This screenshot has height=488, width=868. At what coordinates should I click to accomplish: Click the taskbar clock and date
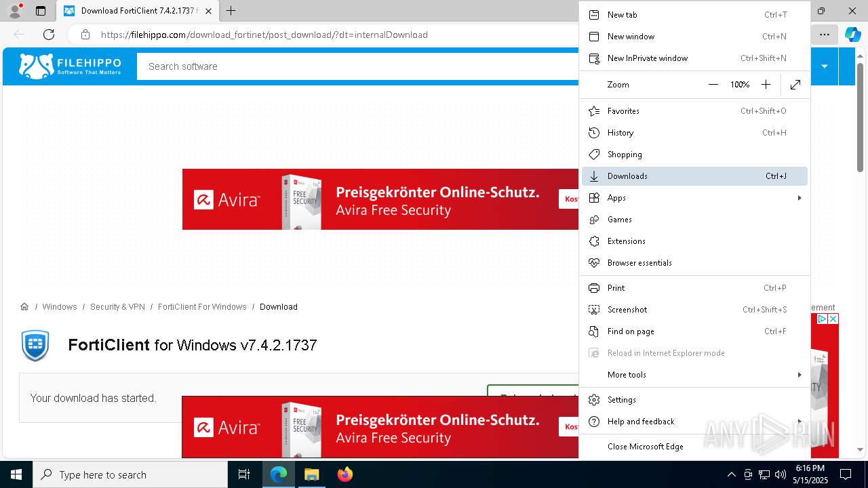(810, 474)
